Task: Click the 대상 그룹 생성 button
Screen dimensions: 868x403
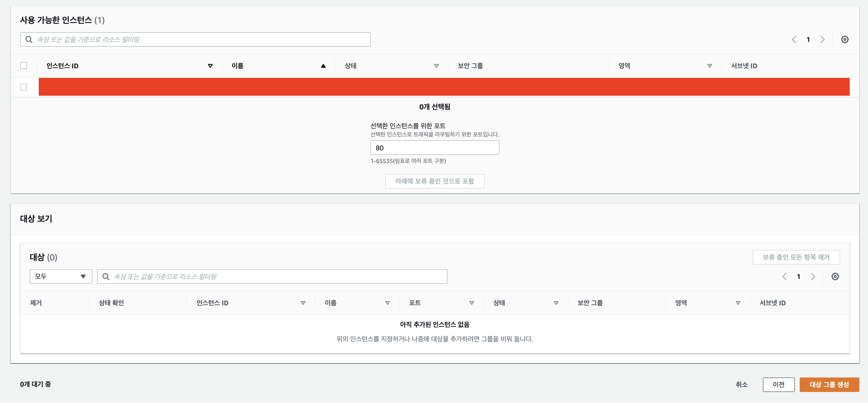Action: (x=829, y=384)
